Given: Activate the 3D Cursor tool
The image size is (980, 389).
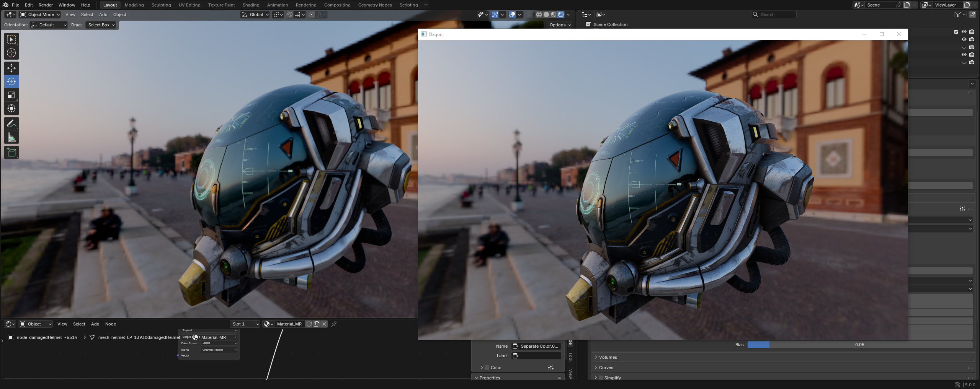Looking at the screenshot, I should (11, 53).
